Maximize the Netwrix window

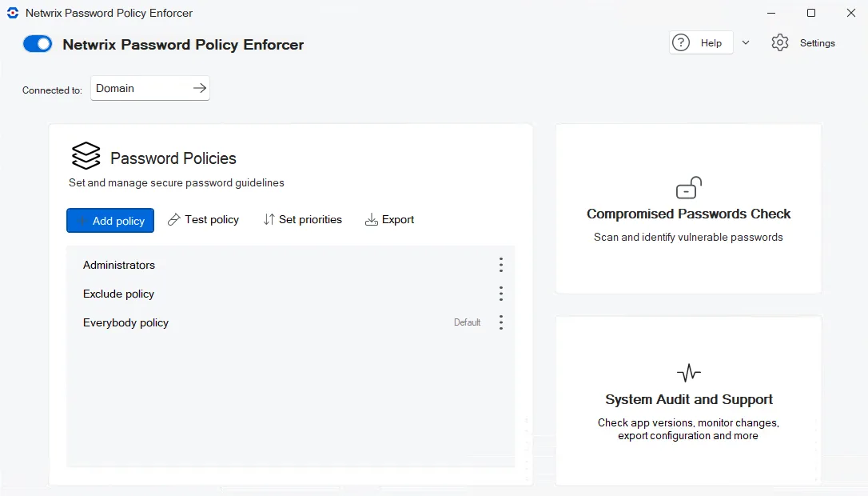(x=811, y=13)
